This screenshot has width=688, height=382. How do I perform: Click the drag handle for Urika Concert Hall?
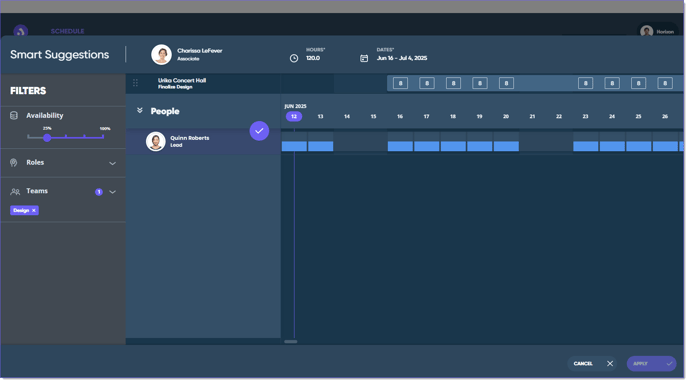(x=136, y=83)
